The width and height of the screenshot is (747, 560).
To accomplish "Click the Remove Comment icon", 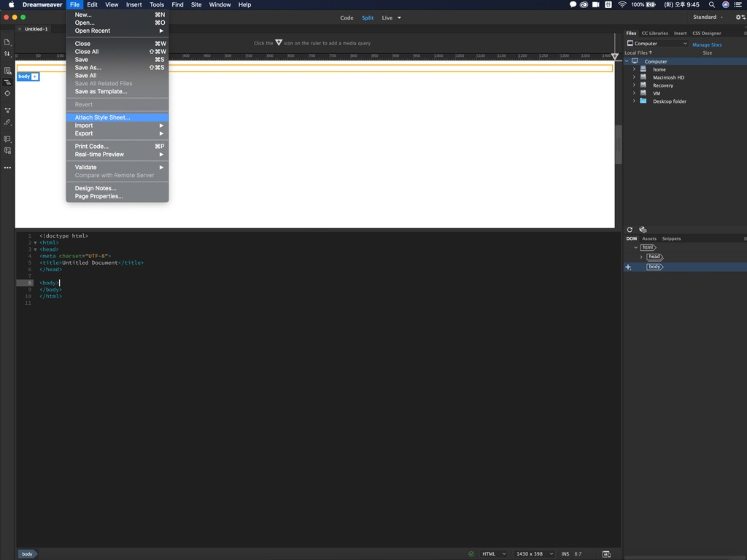I will pyautogui.click(x=7, y=150).
